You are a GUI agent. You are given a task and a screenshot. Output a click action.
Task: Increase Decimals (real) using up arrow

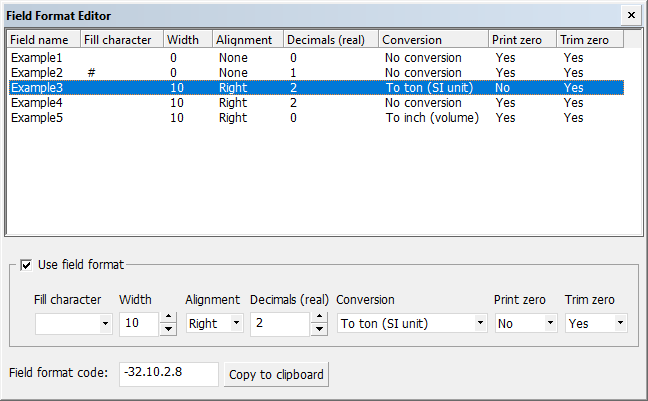point(319,318)
